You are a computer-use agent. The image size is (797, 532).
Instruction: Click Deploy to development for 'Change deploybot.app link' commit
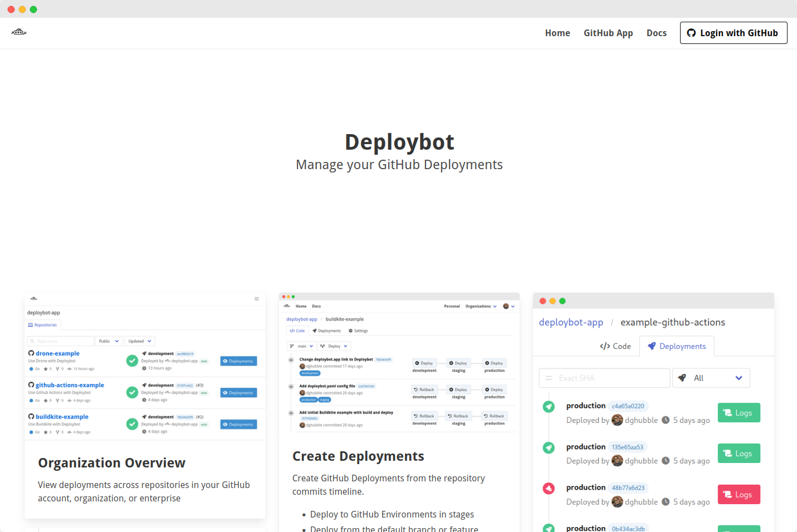(424, 363)
